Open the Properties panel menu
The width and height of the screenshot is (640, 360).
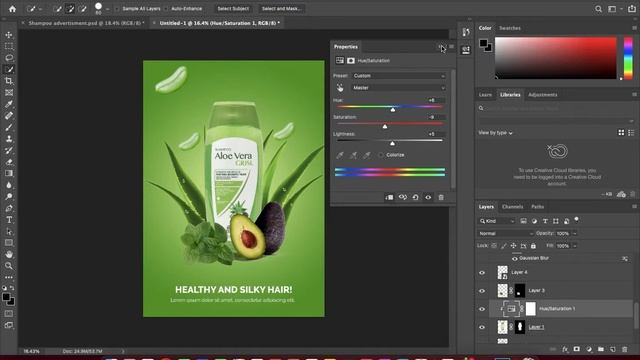pyautogui.click(x=451, y=47)
